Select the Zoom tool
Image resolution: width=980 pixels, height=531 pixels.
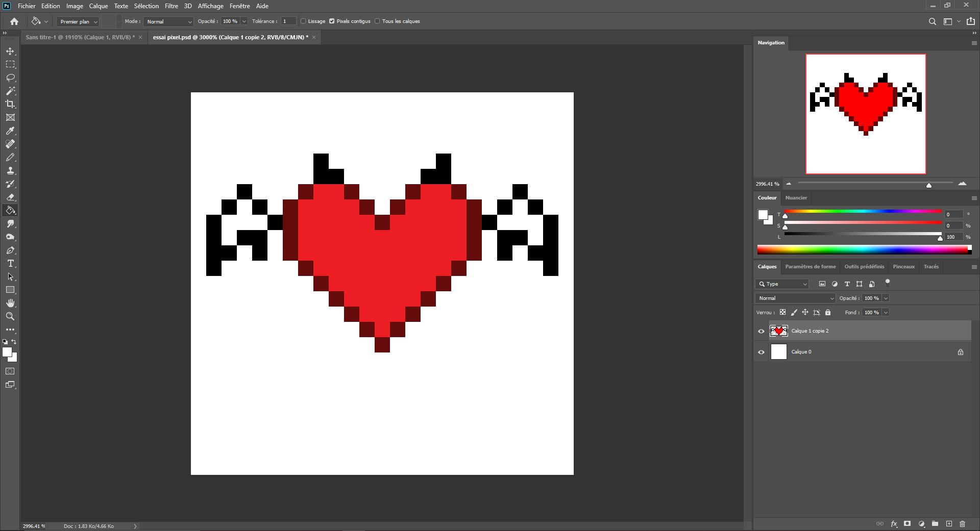point(10,316)
